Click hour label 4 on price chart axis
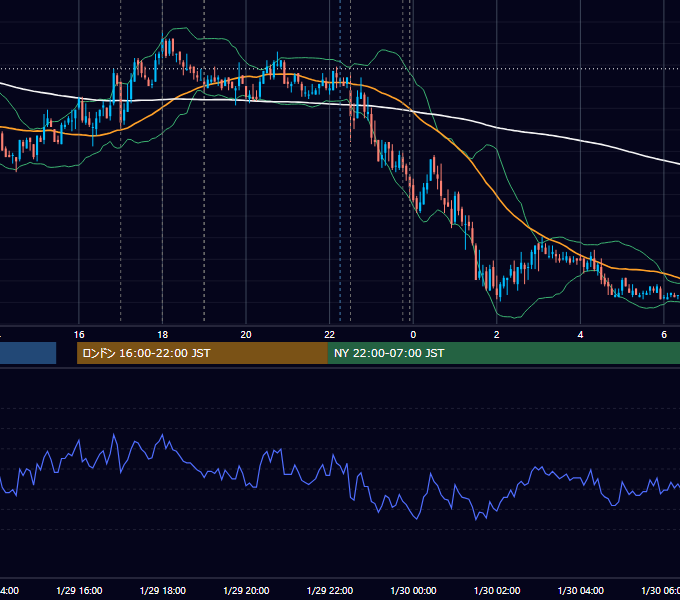The height and width of the screenshot is (600, 680). coord(580,335)
